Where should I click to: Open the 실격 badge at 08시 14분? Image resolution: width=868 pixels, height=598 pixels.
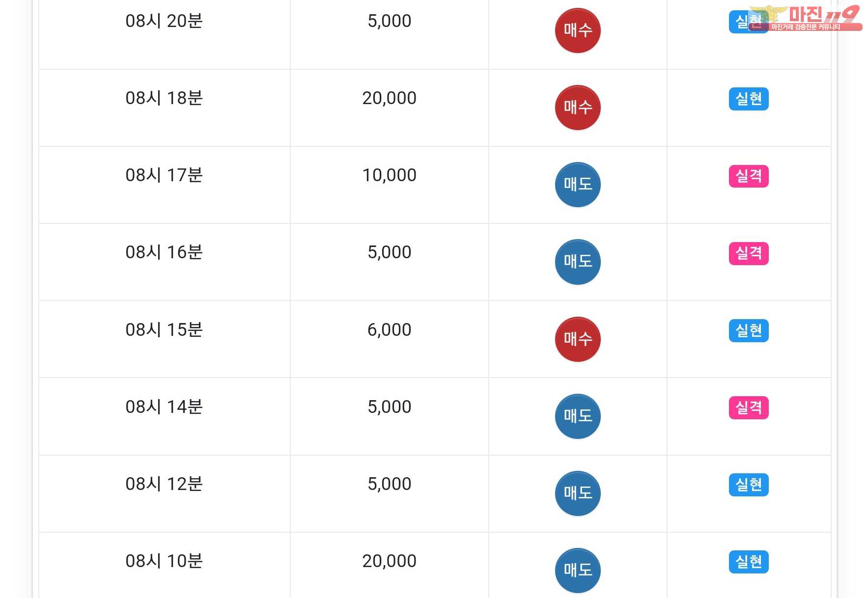[x=749, y=408]
